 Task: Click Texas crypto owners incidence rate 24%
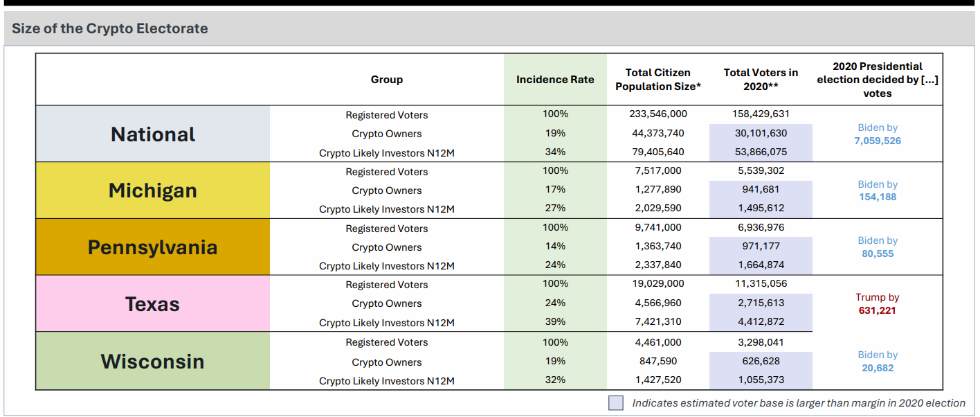coord(555,303)
